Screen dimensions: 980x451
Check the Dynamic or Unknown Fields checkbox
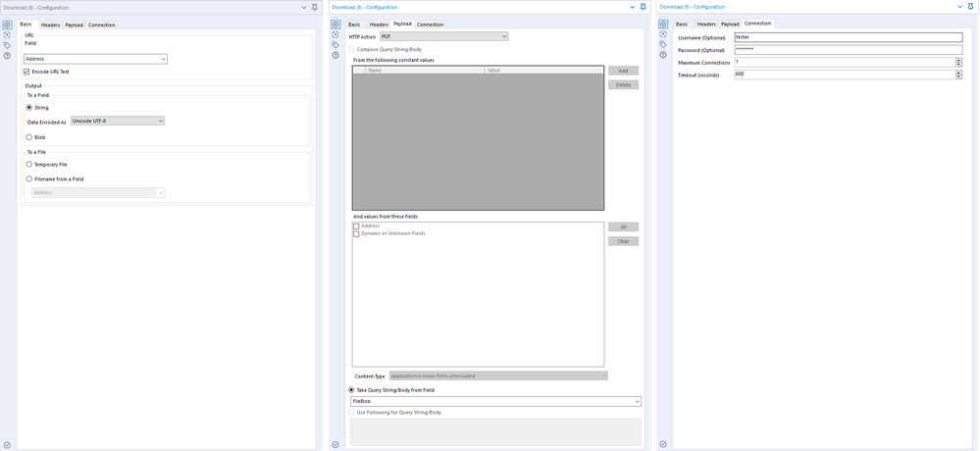(356, 233)
